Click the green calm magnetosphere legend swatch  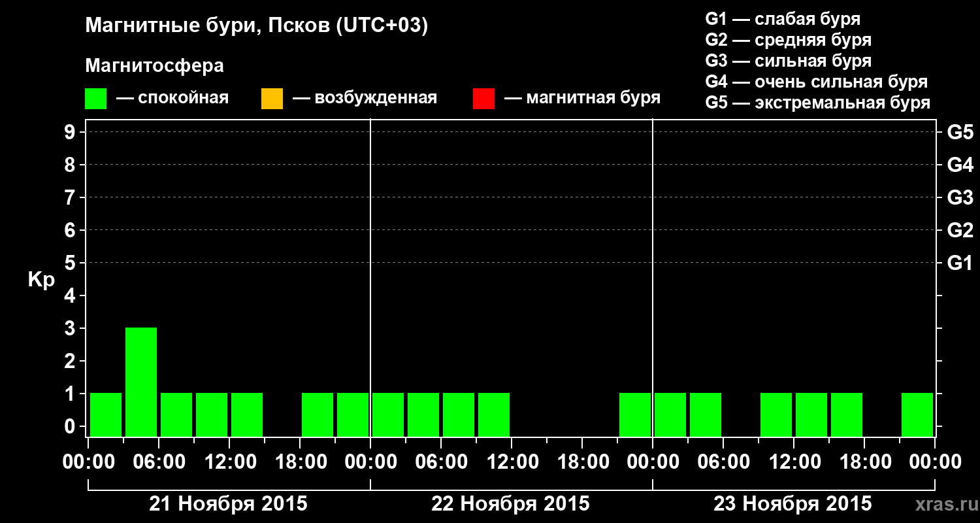pos(96,99)
